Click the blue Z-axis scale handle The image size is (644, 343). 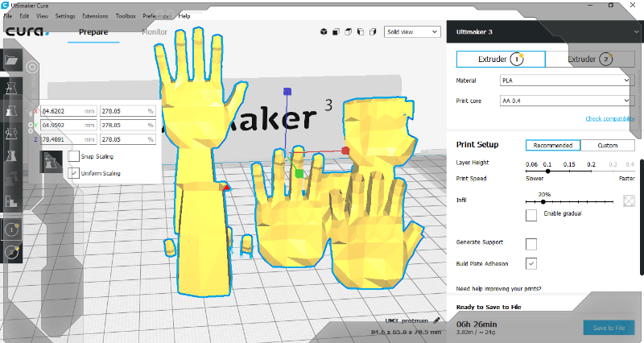(287, 91)
